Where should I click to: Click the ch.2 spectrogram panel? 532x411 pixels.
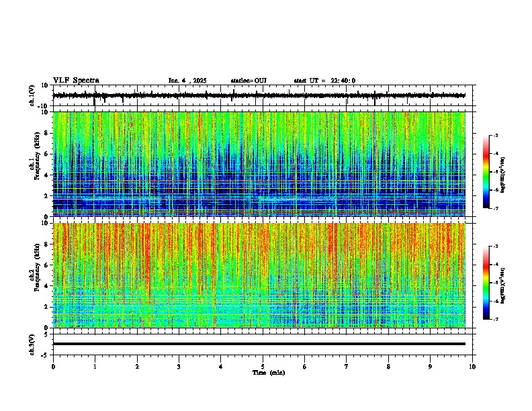[259, 275]
